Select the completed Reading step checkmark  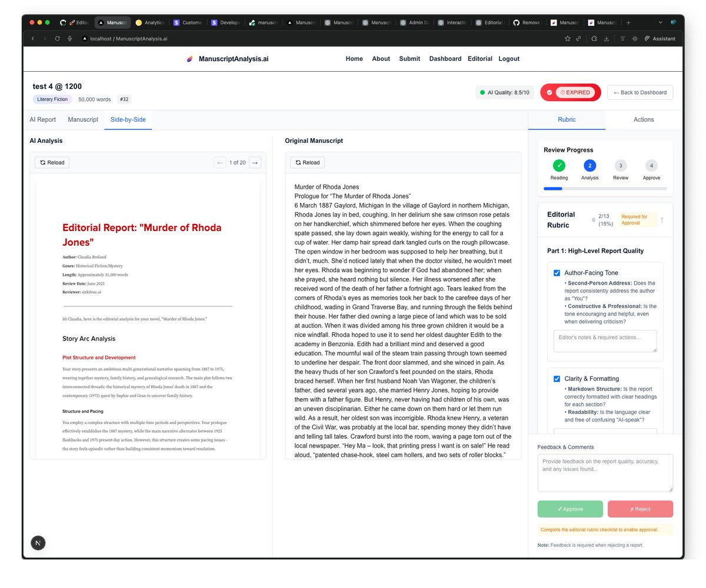coord(558,166)
